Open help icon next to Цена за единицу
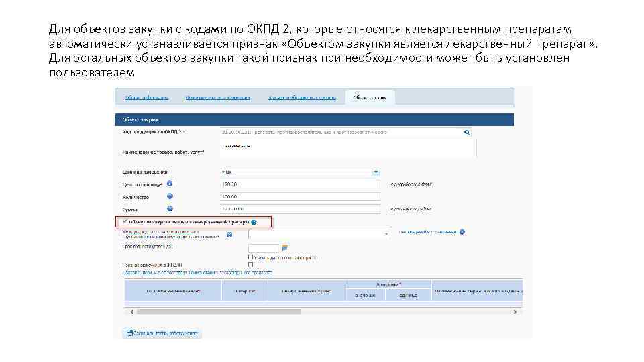 (x=170, y=184)
